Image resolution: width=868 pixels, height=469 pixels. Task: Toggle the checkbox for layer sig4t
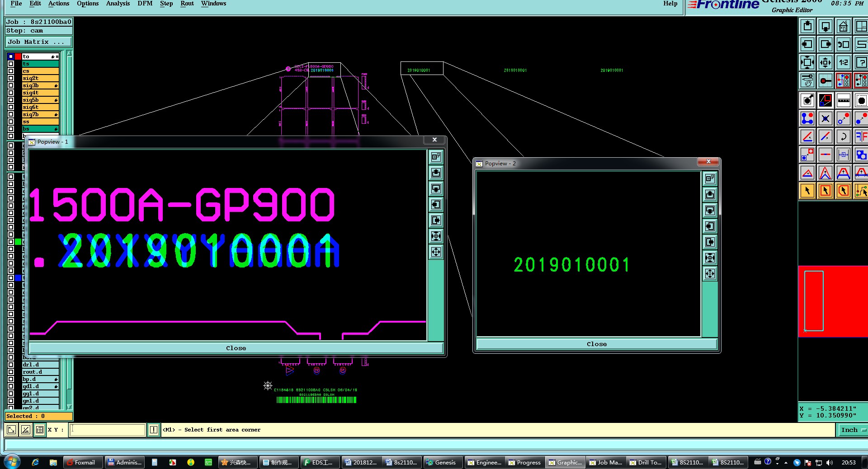(11, 93)
